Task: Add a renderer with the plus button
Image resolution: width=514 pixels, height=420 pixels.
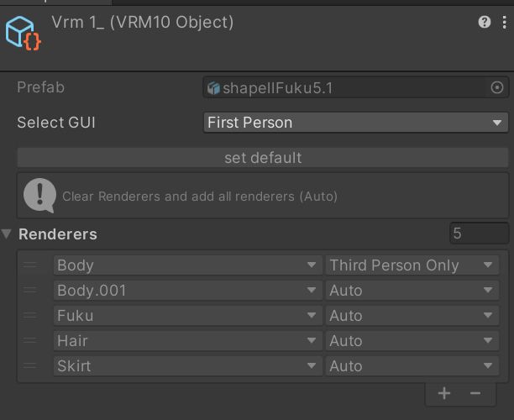Action: click(x=444, y=393)
